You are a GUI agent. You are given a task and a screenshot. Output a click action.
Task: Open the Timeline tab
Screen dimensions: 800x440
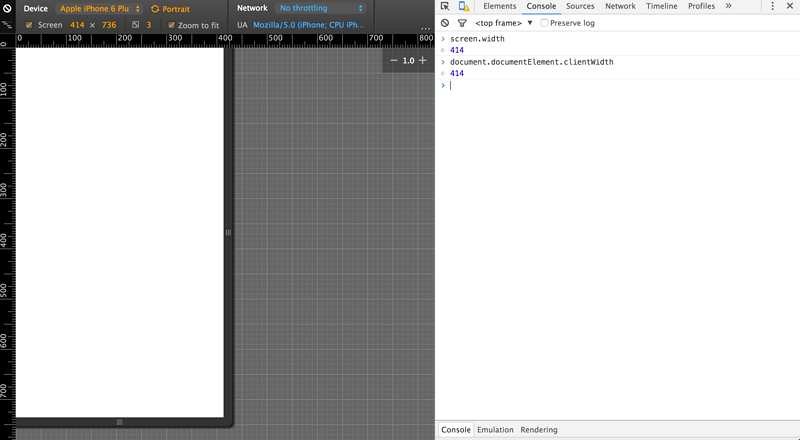tap(662, 6)
